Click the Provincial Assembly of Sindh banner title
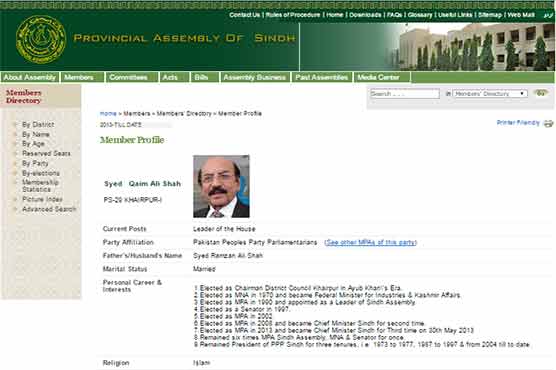 pos(184,38)
